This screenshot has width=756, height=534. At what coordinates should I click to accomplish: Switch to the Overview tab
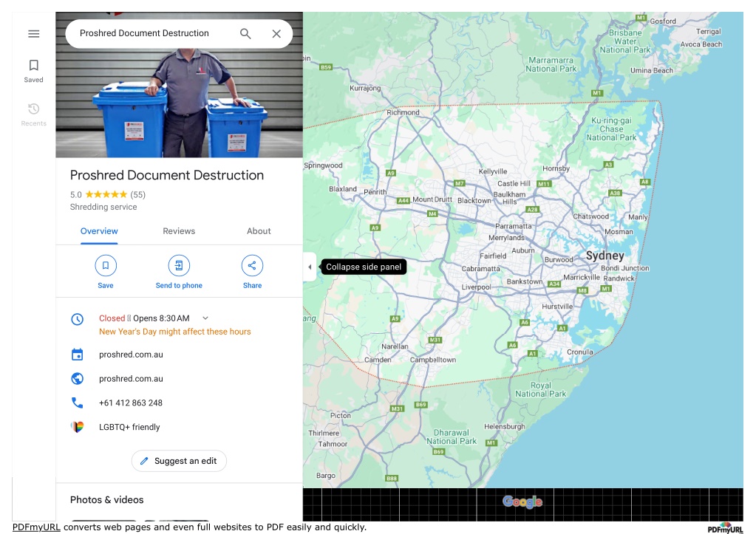[99, 231]
